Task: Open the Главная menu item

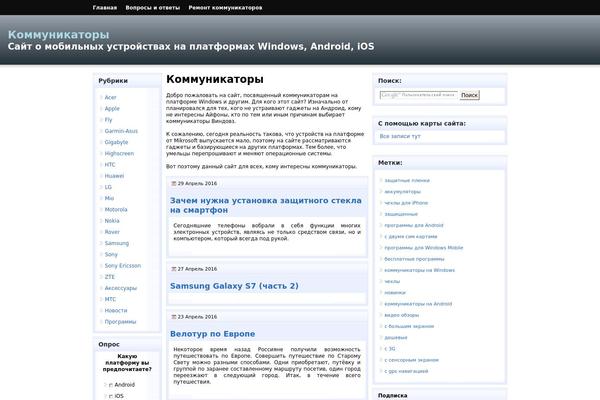Action: (x=104, y=8)
